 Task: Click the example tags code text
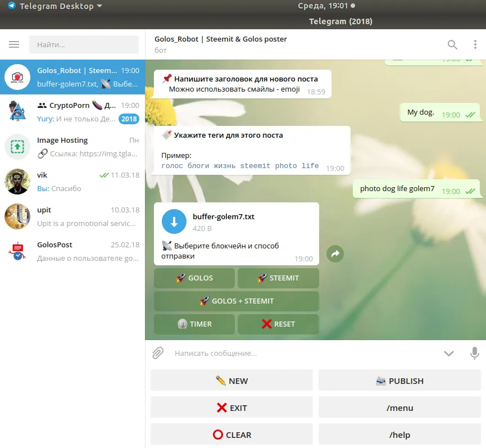click(x=240, y=166)
